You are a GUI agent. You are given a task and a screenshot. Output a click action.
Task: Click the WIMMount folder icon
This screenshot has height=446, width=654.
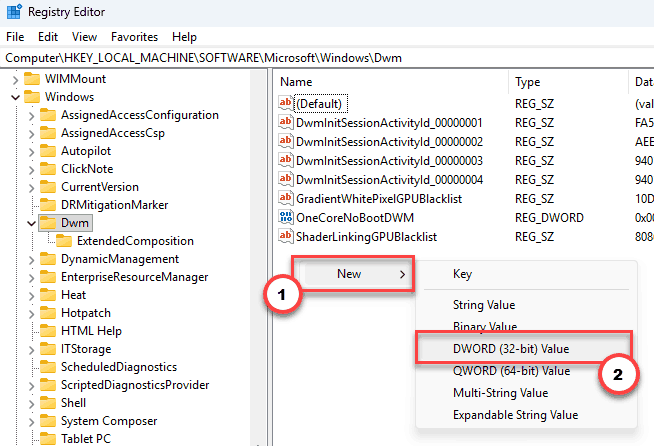(x=32, y=79)
